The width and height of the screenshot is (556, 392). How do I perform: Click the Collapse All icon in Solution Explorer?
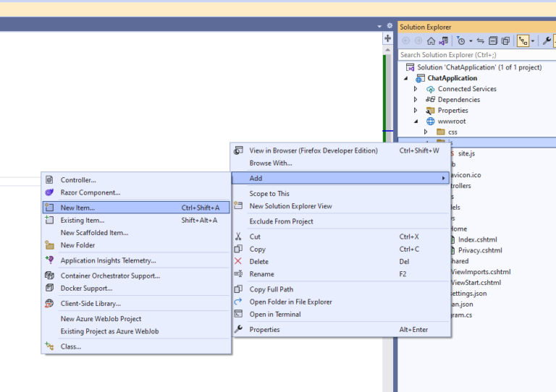point(493,41)
